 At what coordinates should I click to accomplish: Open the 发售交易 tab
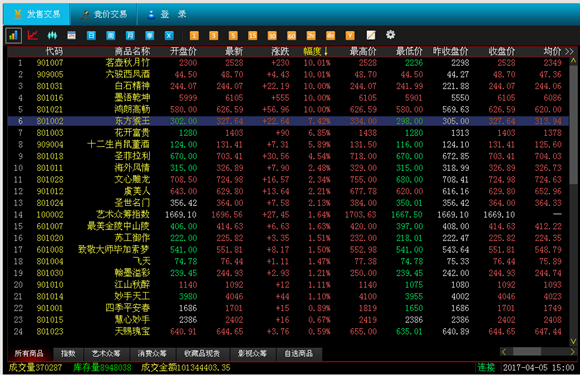point(37,14)
